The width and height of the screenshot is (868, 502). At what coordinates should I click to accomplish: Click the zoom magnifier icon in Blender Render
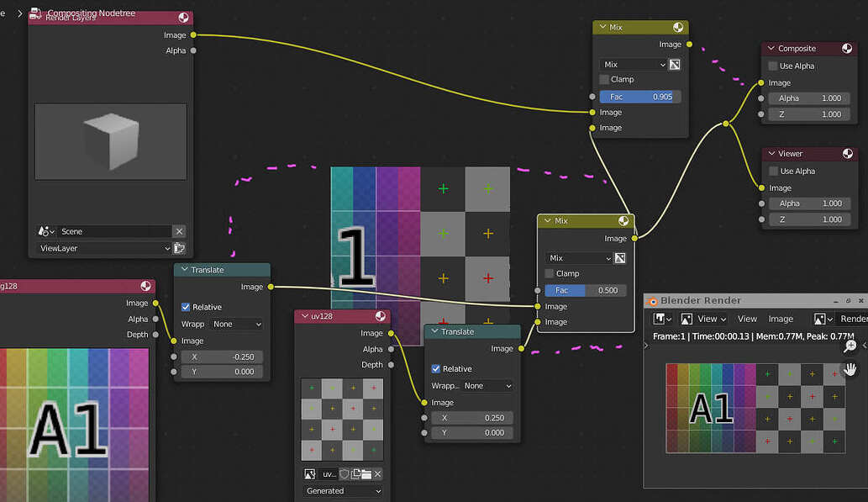click(x=850, y=346)
